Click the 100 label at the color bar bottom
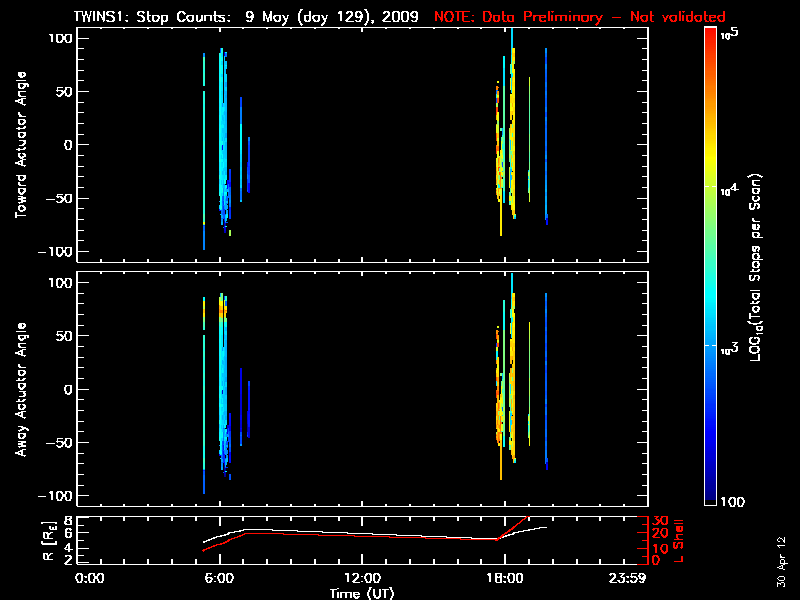This screenshot has height=600, width=800. [732, 500]
